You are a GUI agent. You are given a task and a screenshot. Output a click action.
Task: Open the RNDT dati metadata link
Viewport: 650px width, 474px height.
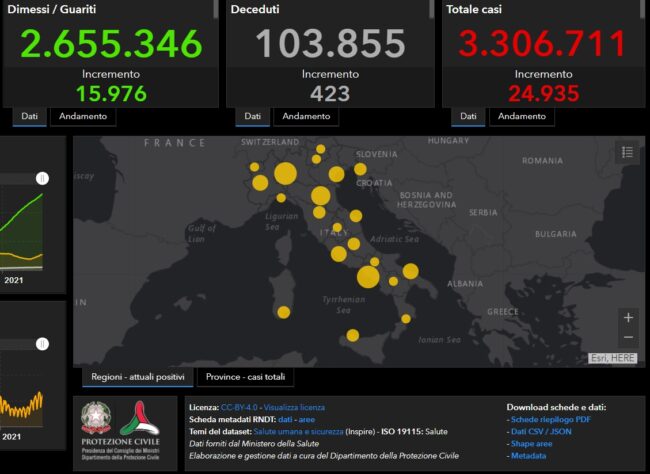285,419
